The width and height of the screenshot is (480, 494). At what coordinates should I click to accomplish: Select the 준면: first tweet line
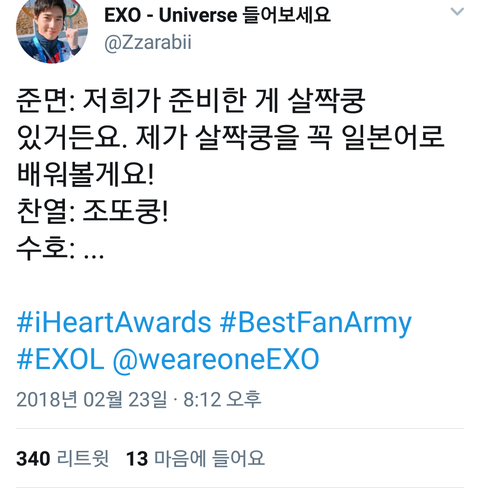(191, 100)
